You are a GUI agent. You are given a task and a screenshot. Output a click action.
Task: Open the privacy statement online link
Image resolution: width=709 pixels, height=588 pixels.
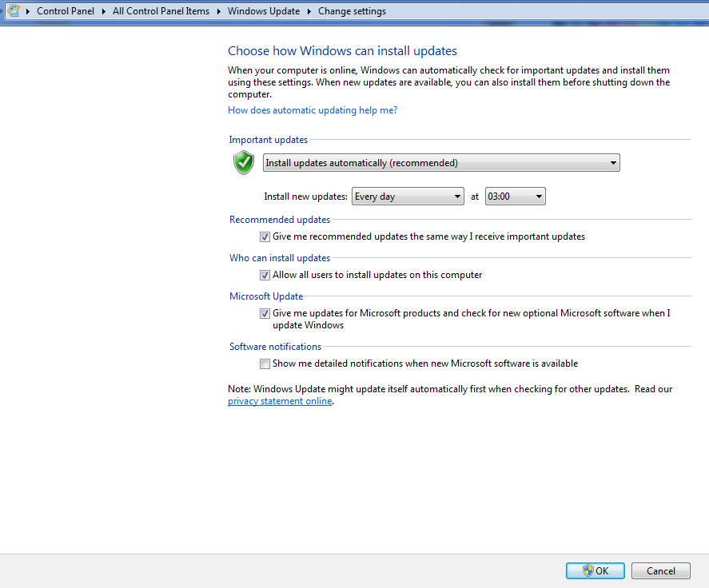click(280, 402)
